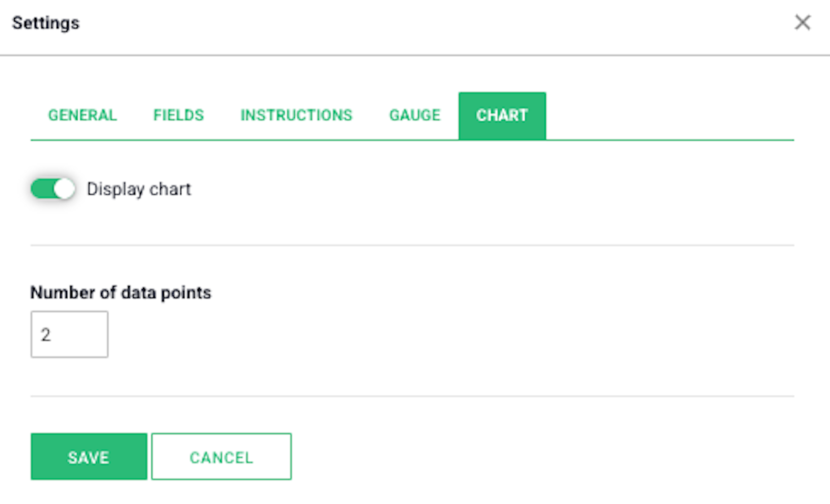Click the green part of the Display chart switch

tap(42, 188)
